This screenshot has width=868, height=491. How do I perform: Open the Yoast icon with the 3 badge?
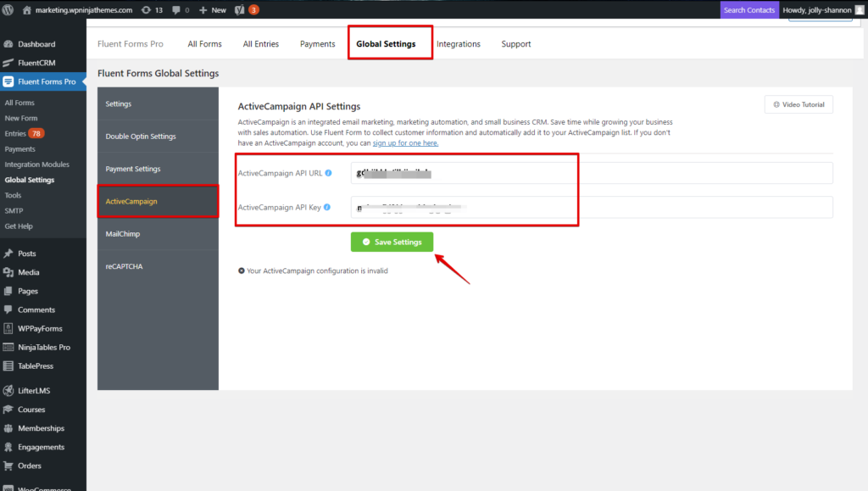tap(240, 10)
